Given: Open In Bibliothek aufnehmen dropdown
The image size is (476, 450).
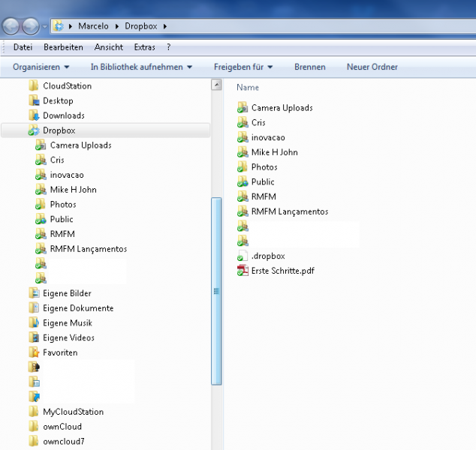Looking at the screenshot, I should pyautogui.click(x=141, y=67).
